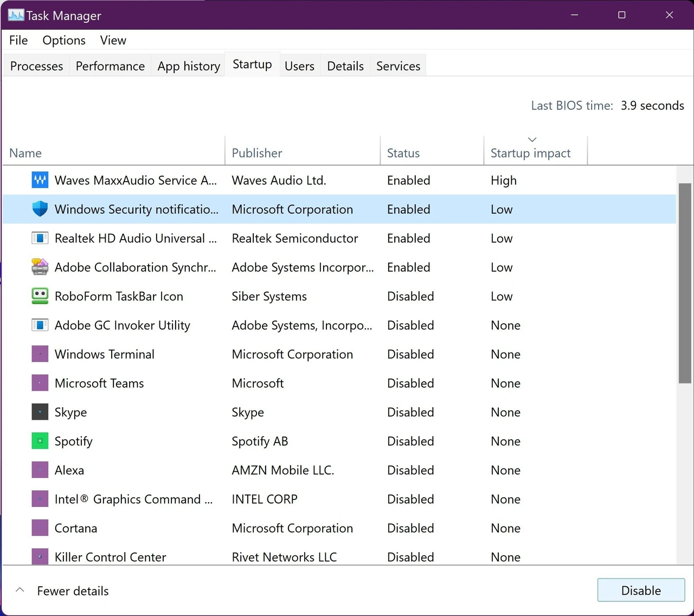Viewport: 694px width, 616px height.
Task: Open the File menu
Action: 18,40
